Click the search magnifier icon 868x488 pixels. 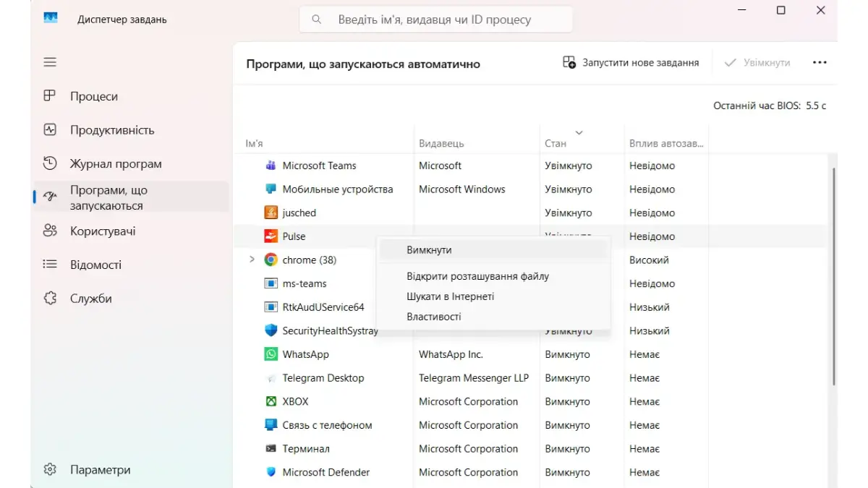(317, 20)
